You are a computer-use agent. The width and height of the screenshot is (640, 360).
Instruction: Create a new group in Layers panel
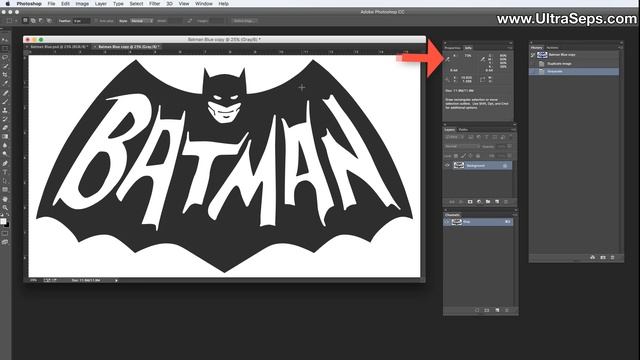click(488, 202)
